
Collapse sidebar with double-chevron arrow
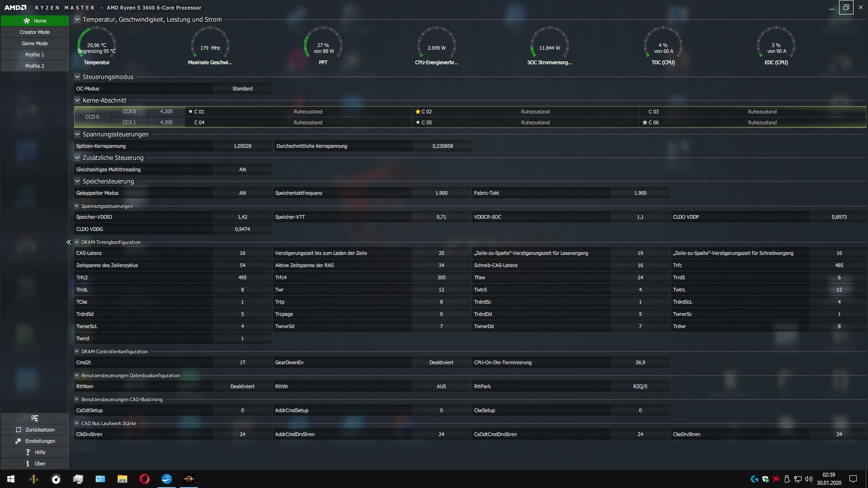point(69,242)
